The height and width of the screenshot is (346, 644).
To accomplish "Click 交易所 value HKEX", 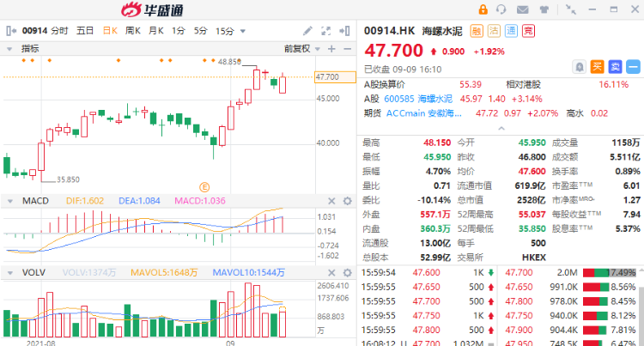I will (x=534, y=258).
